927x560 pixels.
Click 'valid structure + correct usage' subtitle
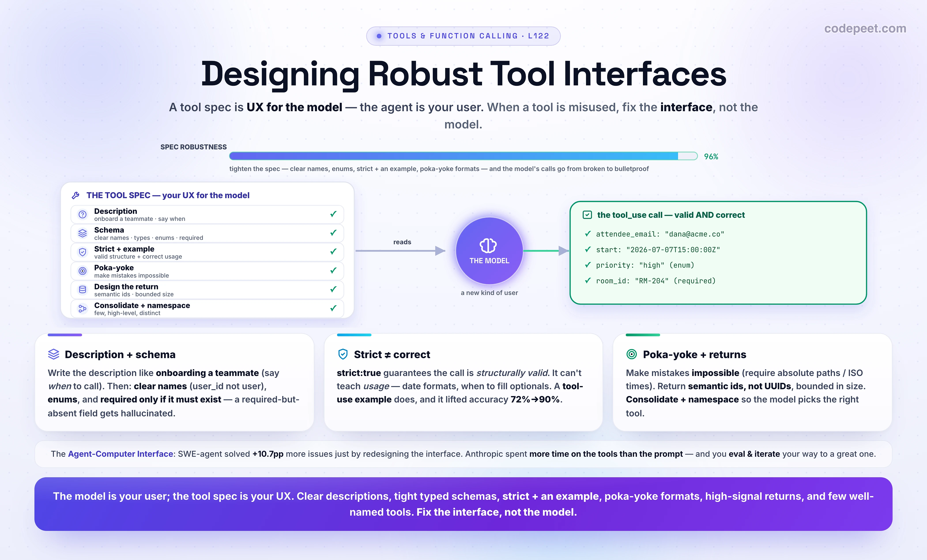[138, 256]
